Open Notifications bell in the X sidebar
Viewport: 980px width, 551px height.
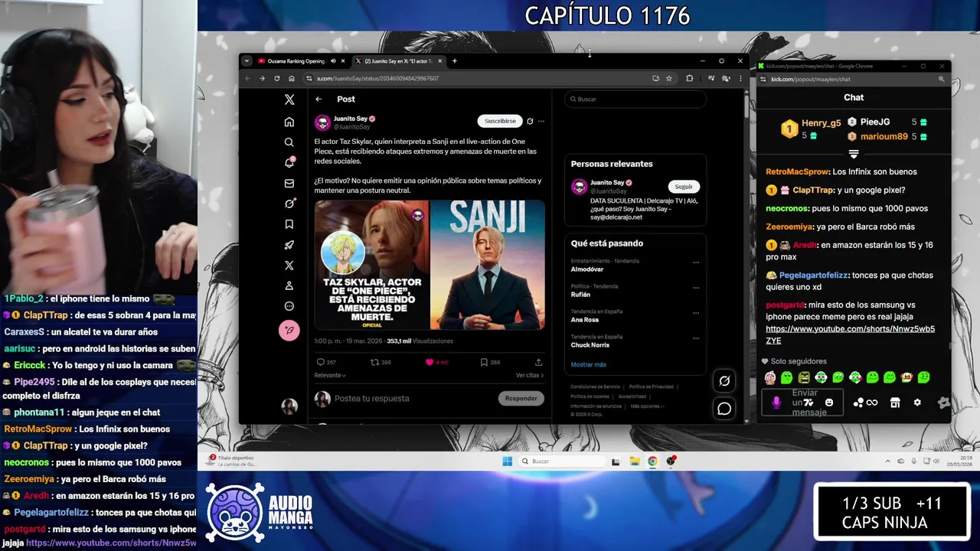(x=289, y=162)
